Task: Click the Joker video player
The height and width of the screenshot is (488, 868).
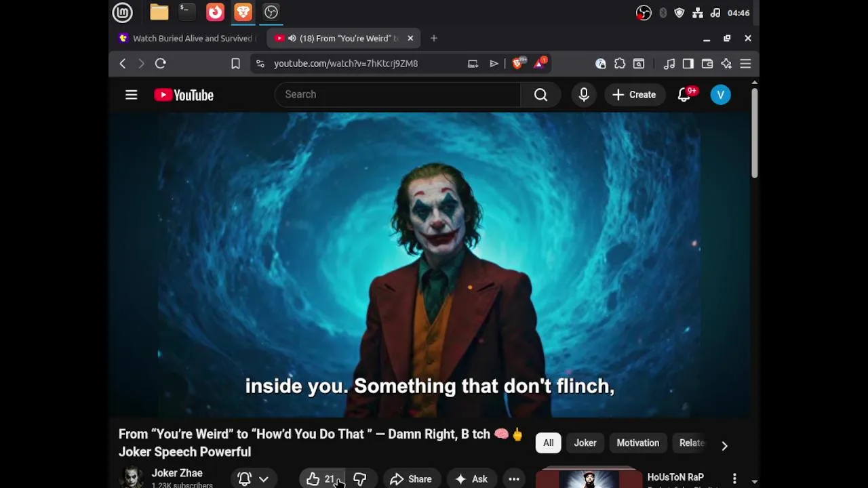Action: coord(430,264)
